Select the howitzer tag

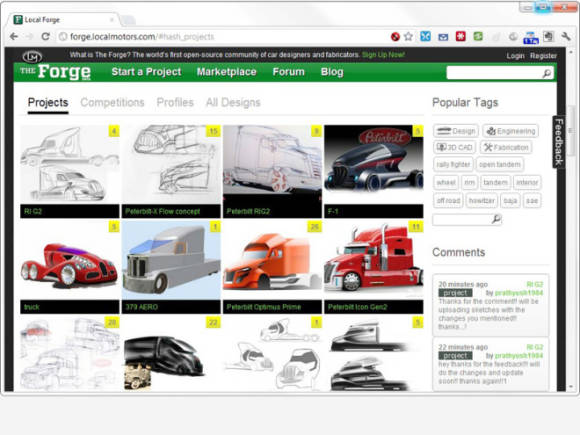tap(482, 200)
